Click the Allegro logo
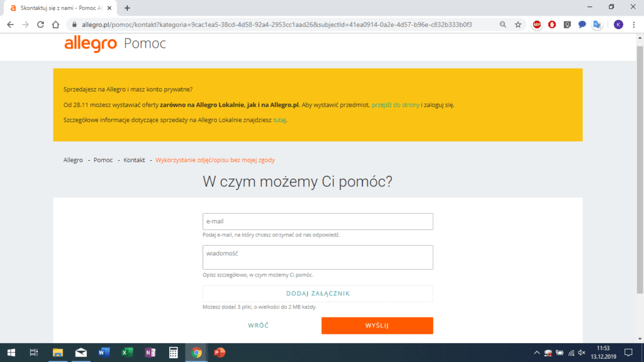644x362 pixels. (91, 44)
